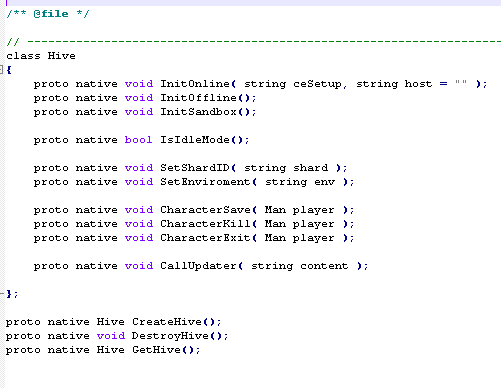Click the 'host' parameter in InitOnline
Image resolution: width=501 pixels, height=388 pixels.
(418, 84)
